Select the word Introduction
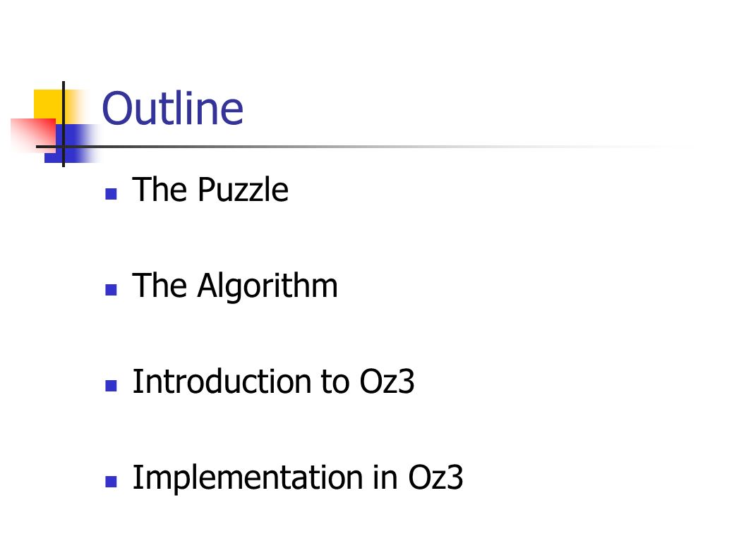The height and width of the screenshot is (560, 746). click(222, 382)
